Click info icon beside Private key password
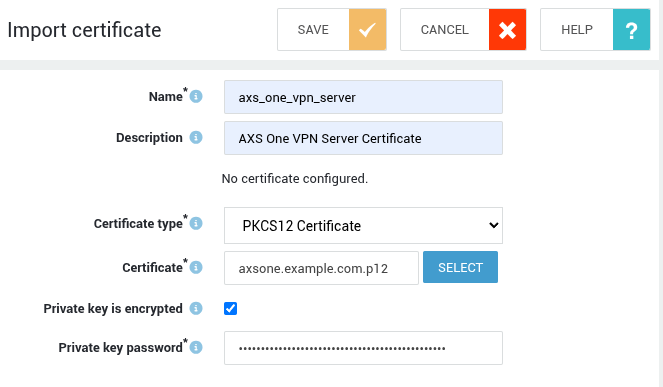Image resolution: width=663 pixels, height=387 pixels. point(196,347)
